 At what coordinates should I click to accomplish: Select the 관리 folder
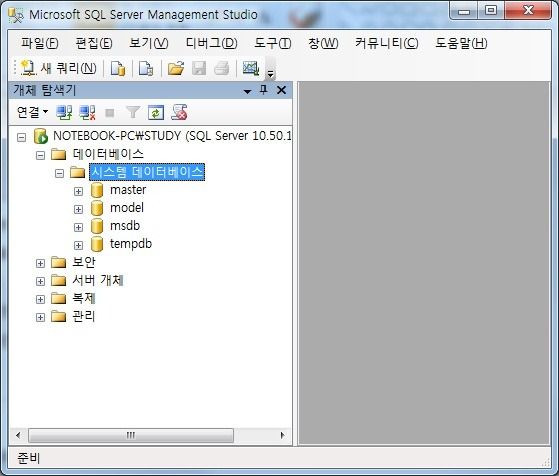(84, 316)
